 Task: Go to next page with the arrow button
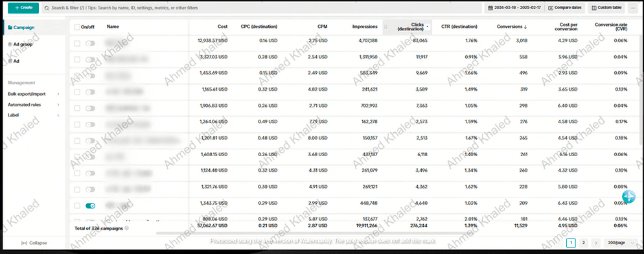coord(596,243)
